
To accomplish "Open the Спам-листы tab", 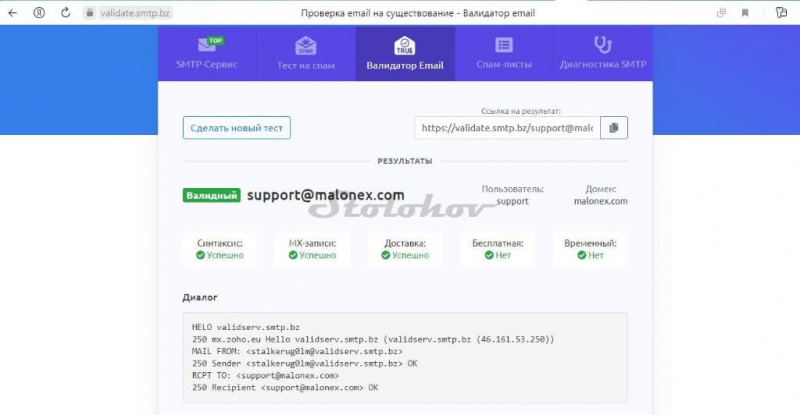I will (504, 53).
